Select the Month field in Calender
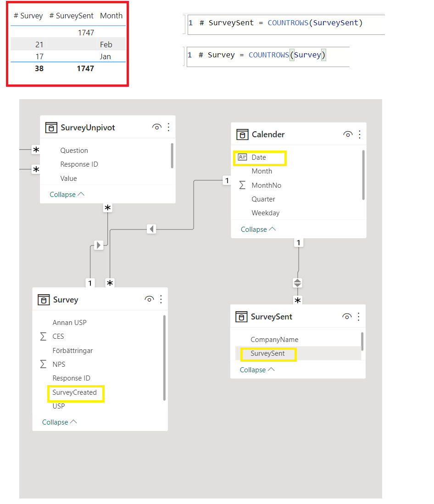The image size is (434, 504). click(262, 171)
